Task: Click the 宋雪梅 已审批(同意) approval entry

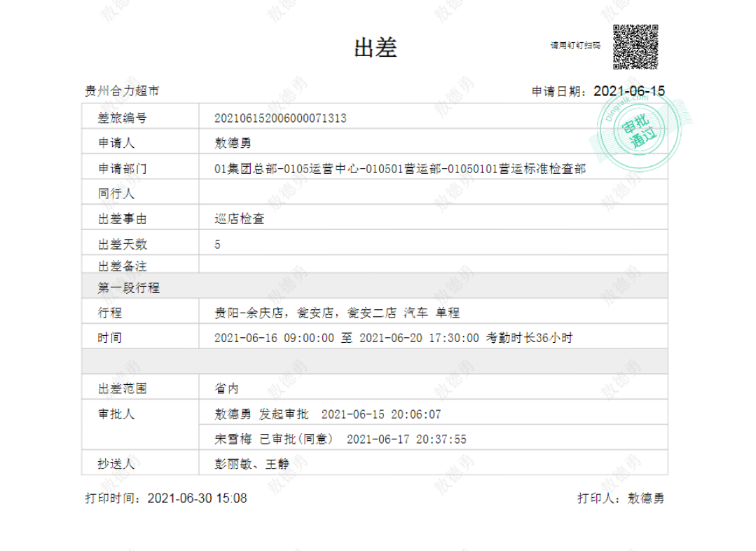Action: click(341, 440)
